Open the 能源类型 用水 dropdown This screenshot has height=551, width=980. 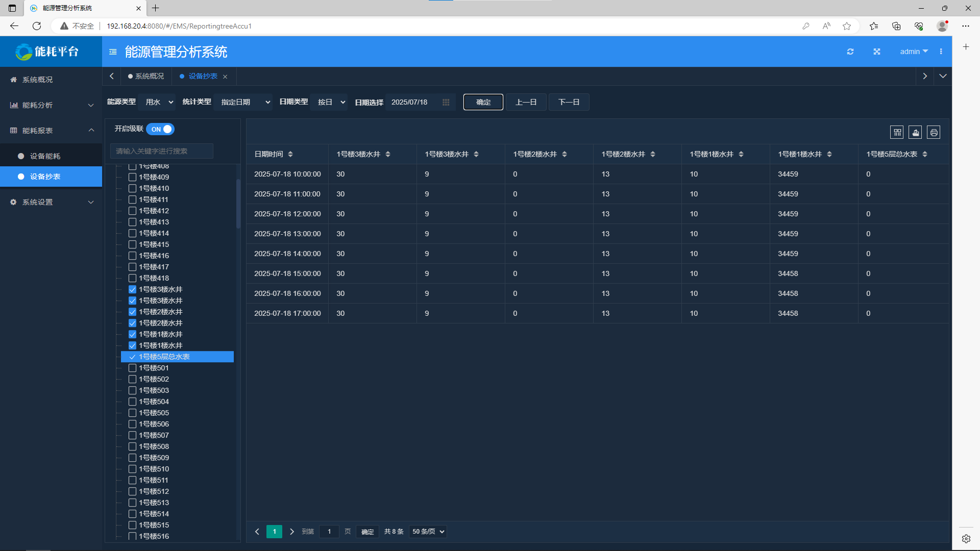158,102
